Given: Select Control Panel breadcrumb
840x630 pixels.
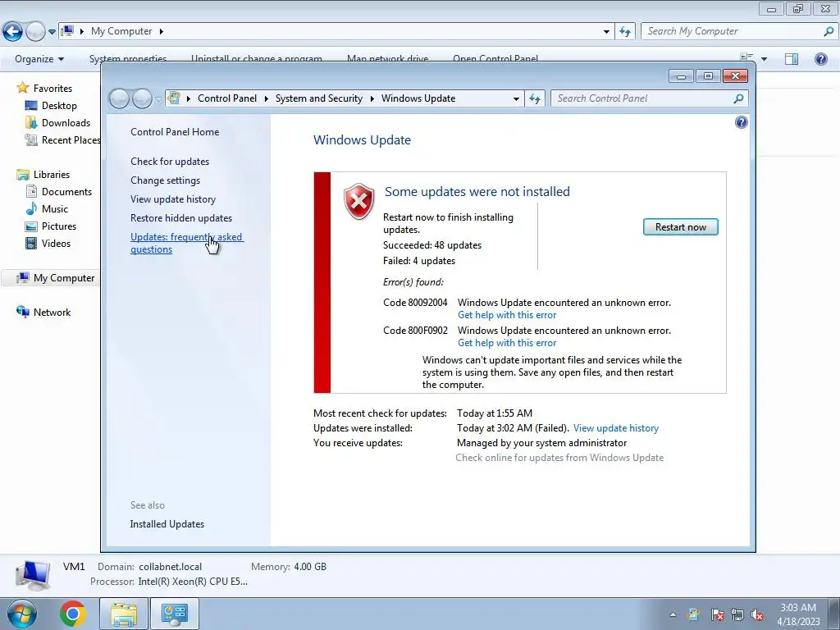Looking at the screenshot, I should 227,98.
